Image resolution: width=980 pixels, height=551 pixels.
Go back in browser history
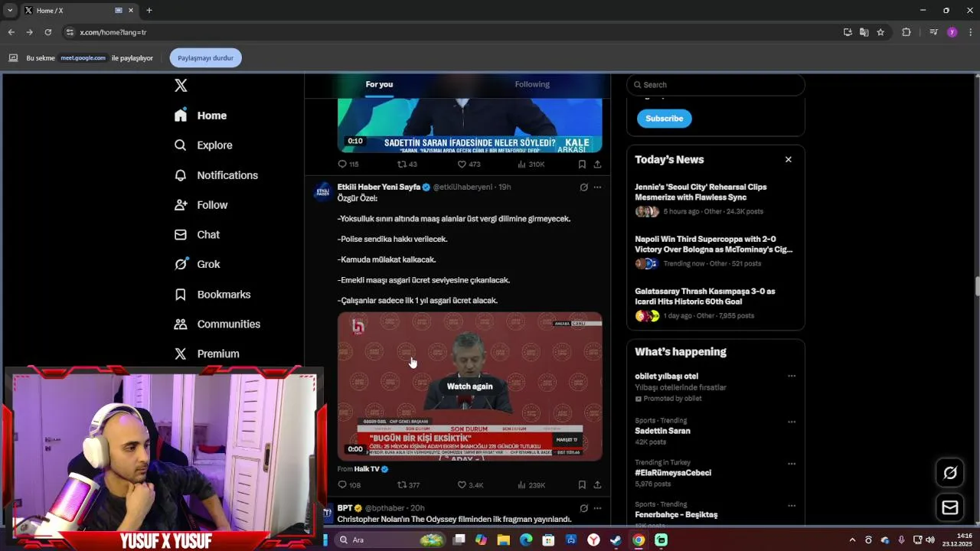pyautogui.click(x=11, y=32)
